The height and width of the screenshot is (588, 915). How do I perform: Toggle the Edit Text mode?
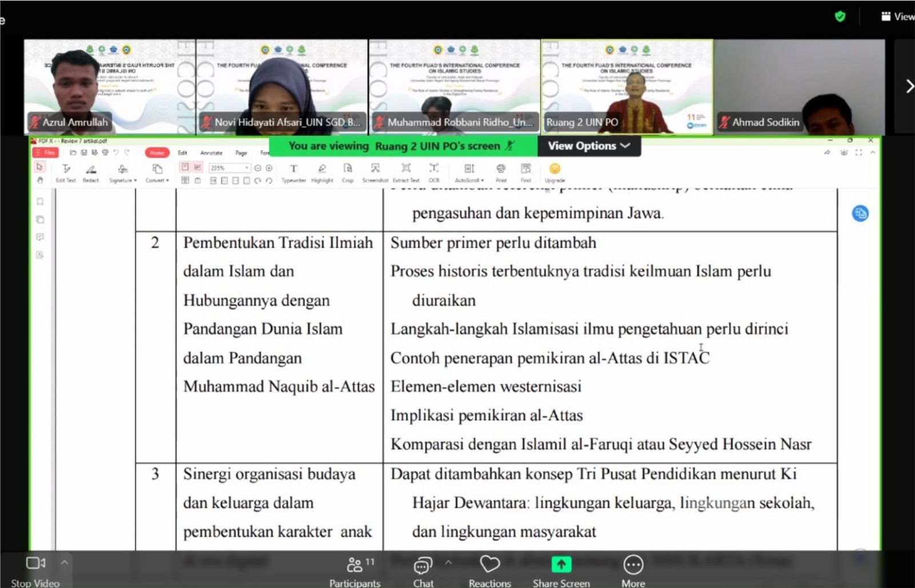66,171
